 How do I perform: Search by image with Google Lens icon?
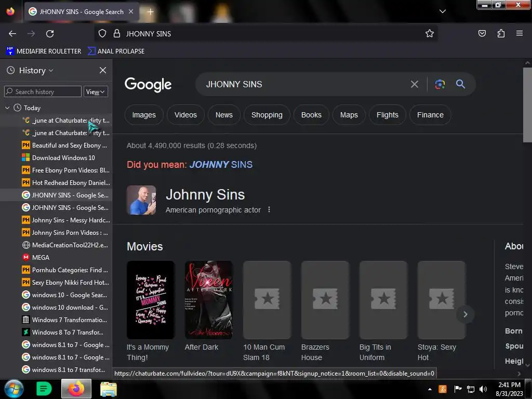[440, 84]
